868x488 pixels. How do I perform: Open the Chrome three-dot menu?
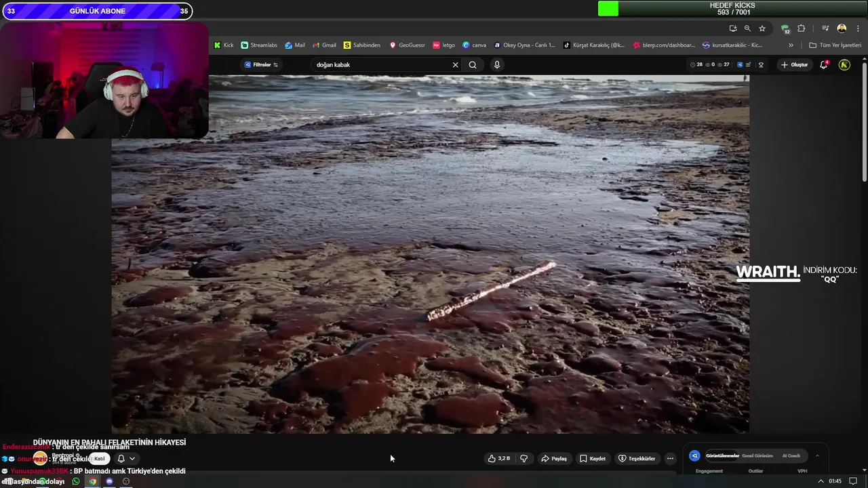pyautogui.click(x=857, y=28)
